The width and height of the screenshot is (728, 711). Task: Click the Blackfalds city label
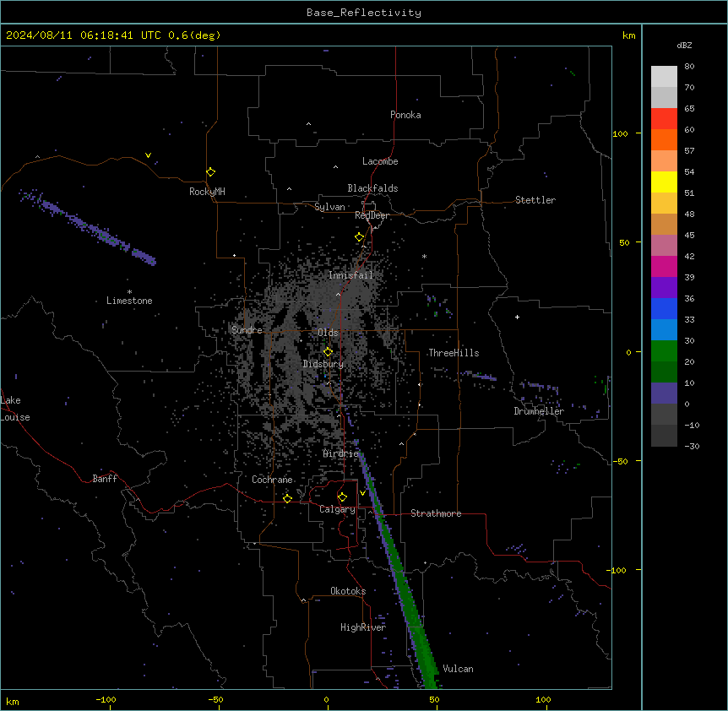[x=372, y=188]
